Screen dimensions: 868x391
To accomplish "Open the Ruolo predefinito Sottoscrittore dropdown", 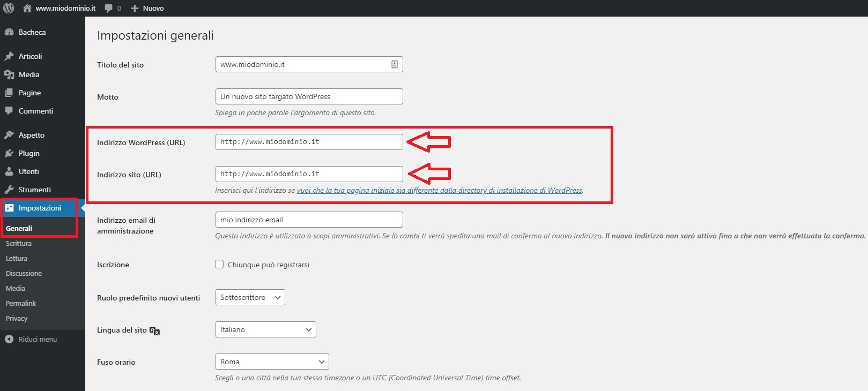I will click(x=250, y=297).
